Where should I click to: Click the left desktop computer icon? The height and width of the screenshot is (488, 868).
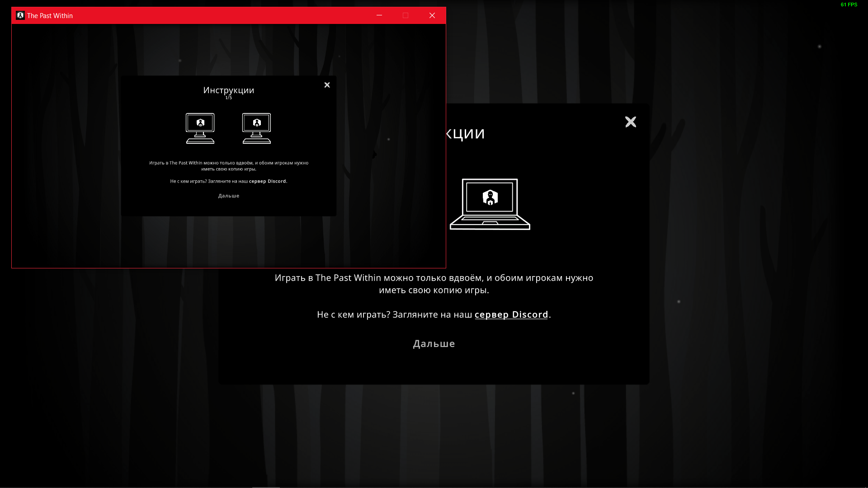pyautogui.click(x=200, y=128)
